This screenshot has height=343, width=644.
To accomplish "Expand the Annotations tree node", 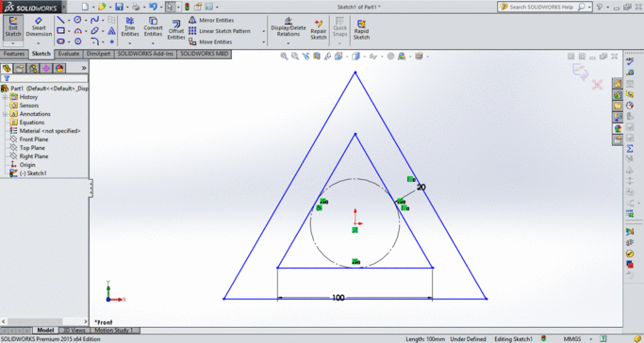I will tap(5, 114).
